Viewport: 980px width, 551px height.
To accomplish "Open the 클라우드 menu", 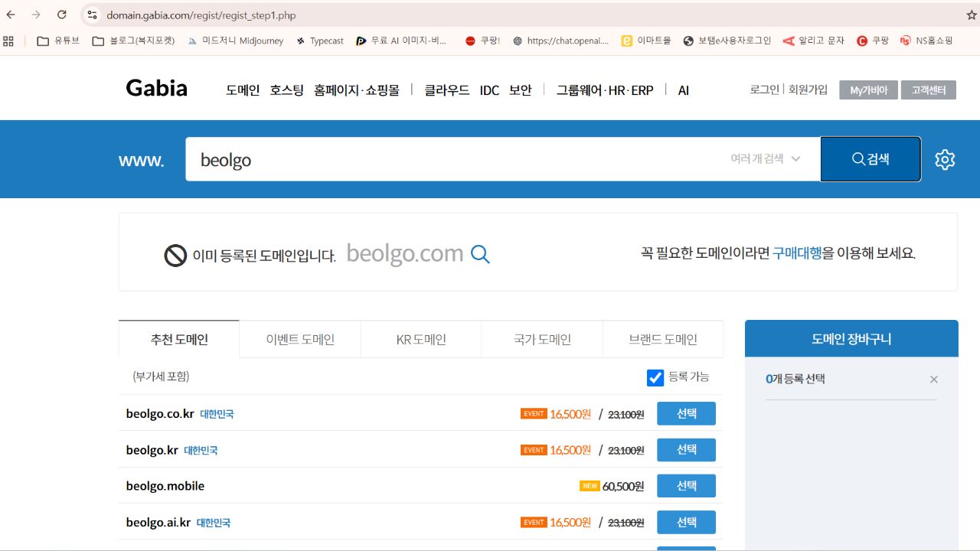I will click(447, 90).
